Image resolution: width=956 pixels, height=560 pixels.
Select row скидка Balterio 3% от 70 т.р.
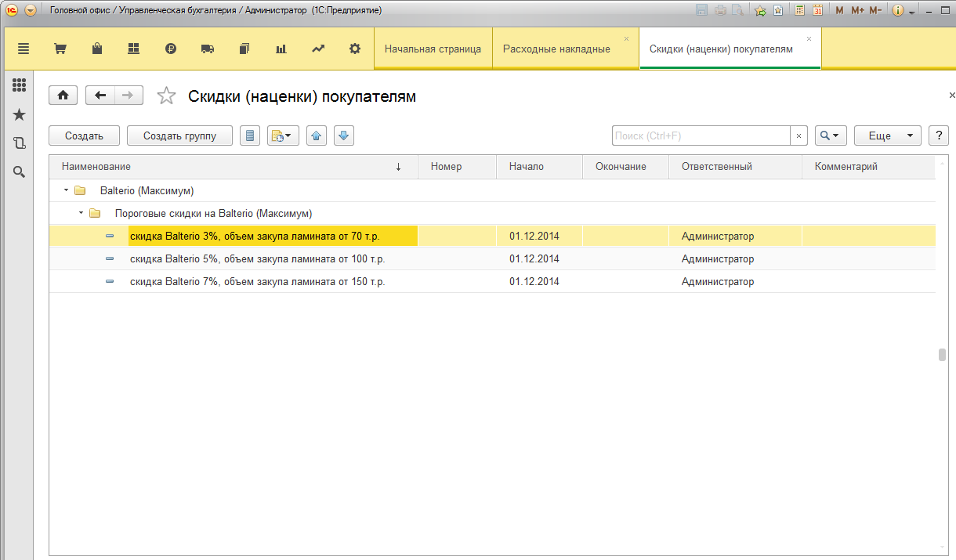tap(492, 236)
